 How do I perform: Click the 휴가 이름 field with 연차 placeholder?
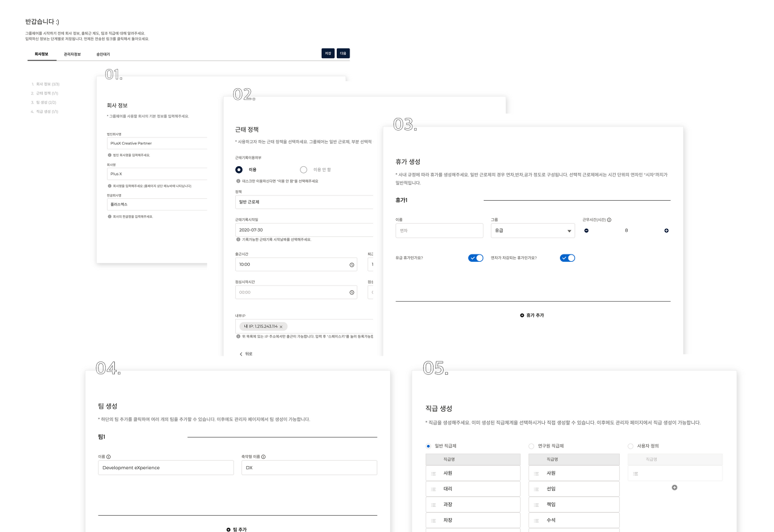440,230
